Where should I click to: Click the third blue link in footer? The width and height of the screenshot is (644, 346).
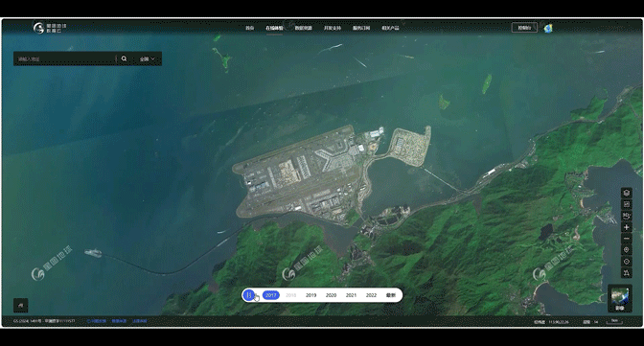coord(139,321)
